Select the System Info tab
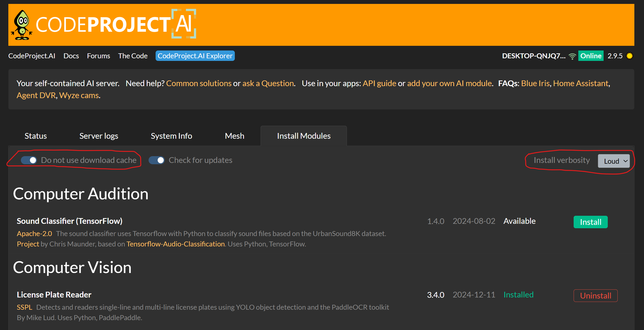 tap(171, 136)
